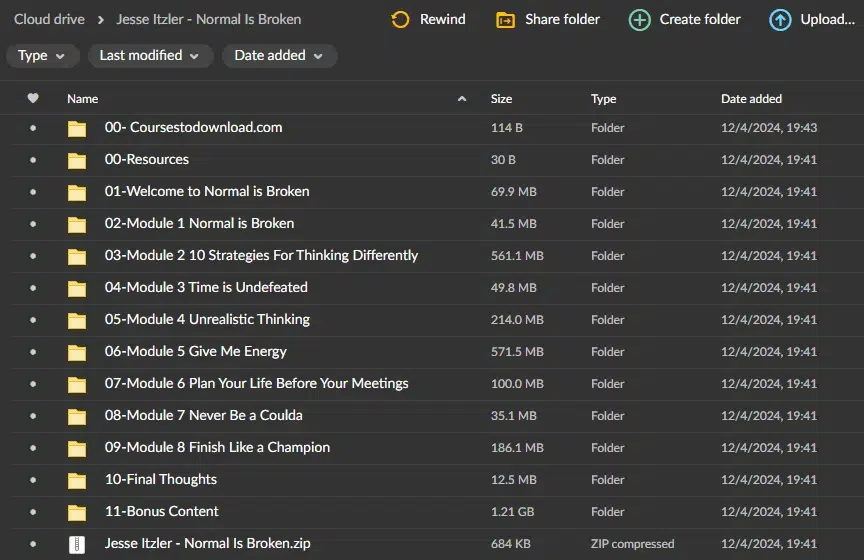
Task: Click the Name sort direction arrow
Action: coord(462,99)
